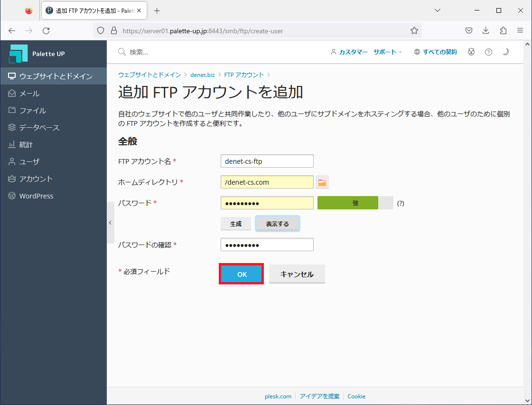Open アイデアを提案 footer link
Screen dimensions: 532x405
coord(319,396)
